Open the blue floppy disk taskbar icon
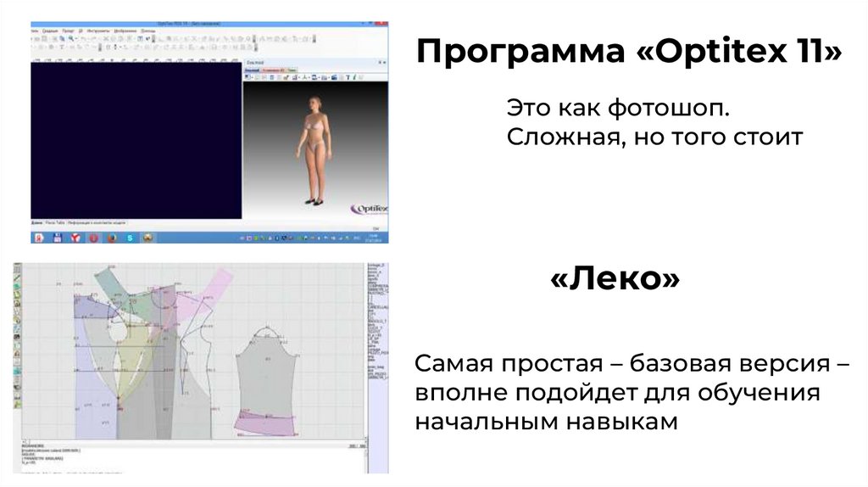Viewport: 868px width, 487px height. 57,238
